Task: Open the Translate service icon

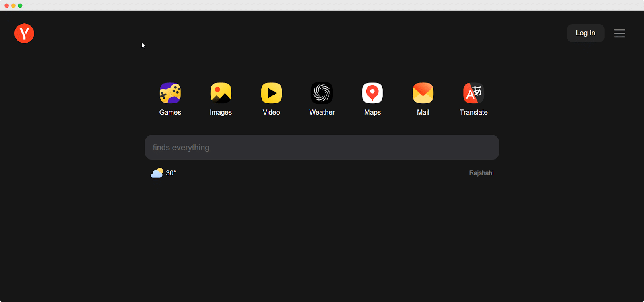Action: 474,93
